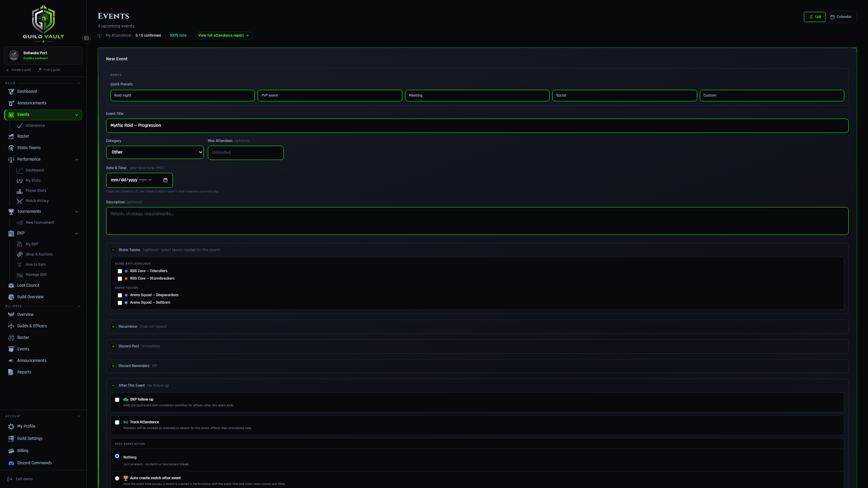Screen dimensions: 868x488
Task: Click the Exit demo icon
Action: 10,479
